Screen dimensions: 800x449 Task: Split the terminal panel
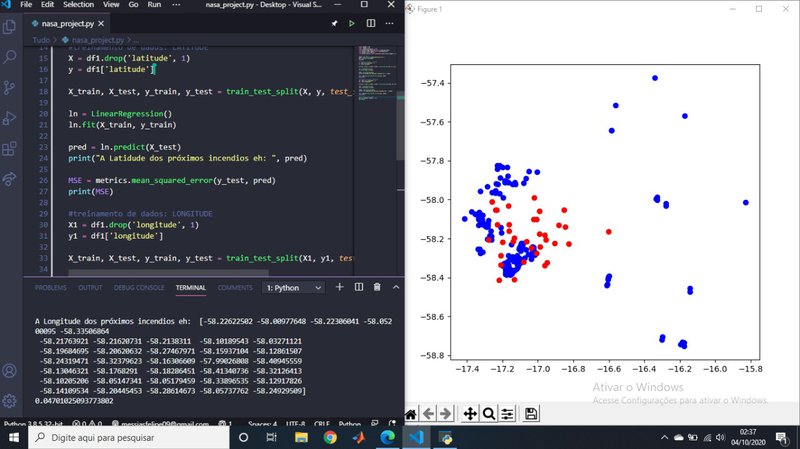[359, 287]
